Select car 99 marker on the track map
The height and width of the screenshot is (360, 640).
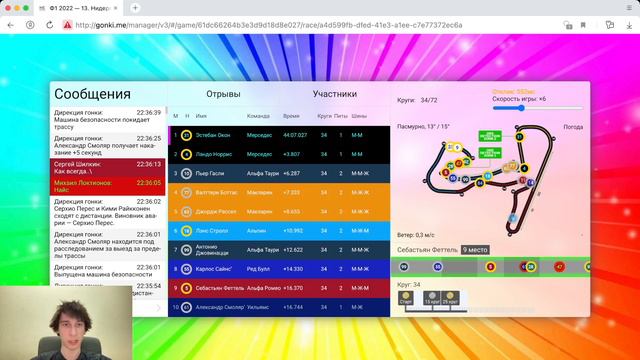[x=465, y=179]
